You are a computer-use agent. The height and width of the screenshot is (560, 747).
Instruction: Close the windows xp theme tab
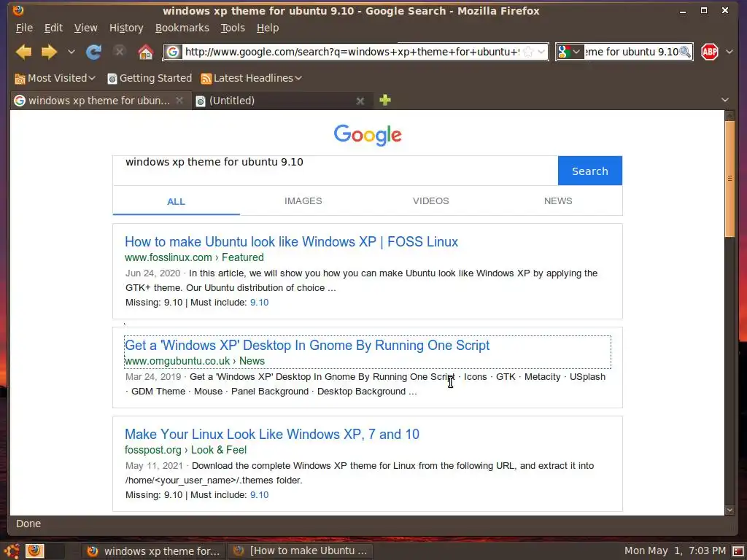(x=179, y=101)
